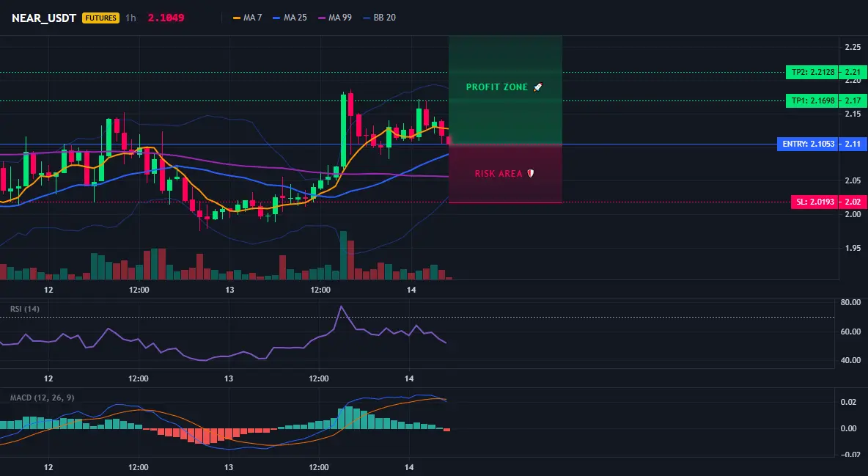The height and width of the screenshot is (476, 868).
Task: Click the ENTRY: 2.1053 price label
Action: pyautogui.click(x=808, y=144)
